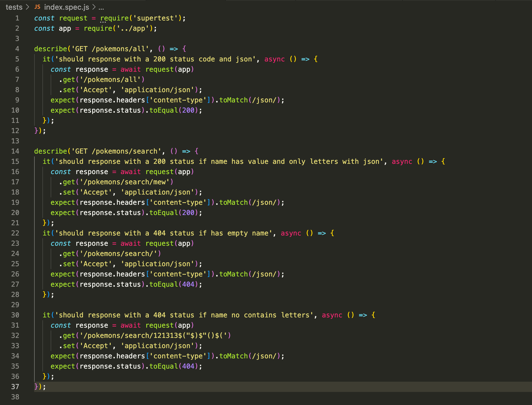Click the '/pokemons/all' route string on line 7
Viewport: 532px width, 405px height.
(x=110, y=79)
